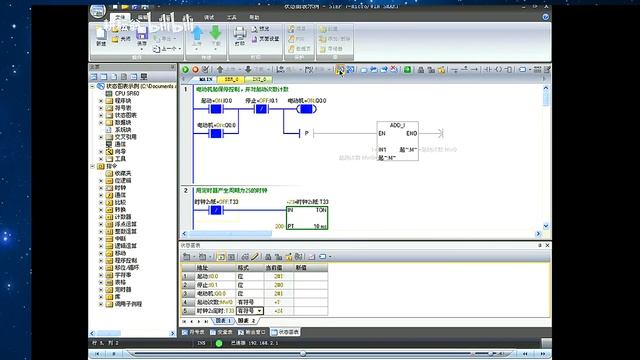Expand the 定时器 instruction folder

[101, 289]
